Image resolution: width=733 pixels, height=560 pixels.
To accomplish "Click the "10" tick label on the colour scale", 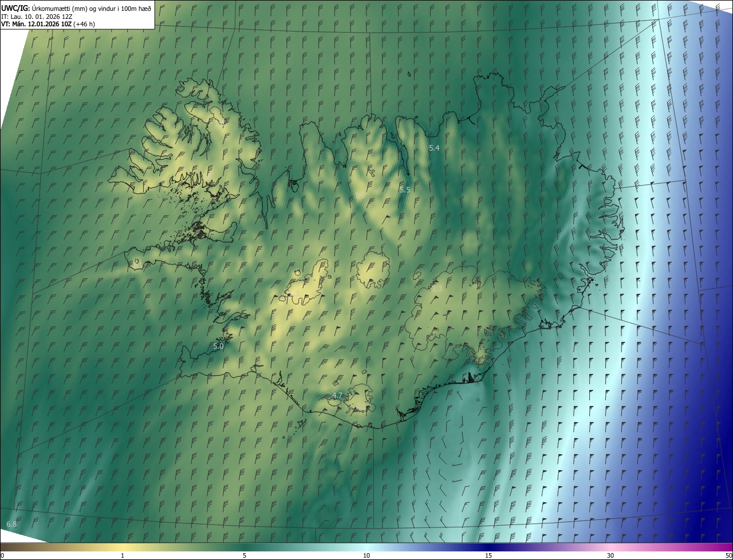I will click(366, 555).
